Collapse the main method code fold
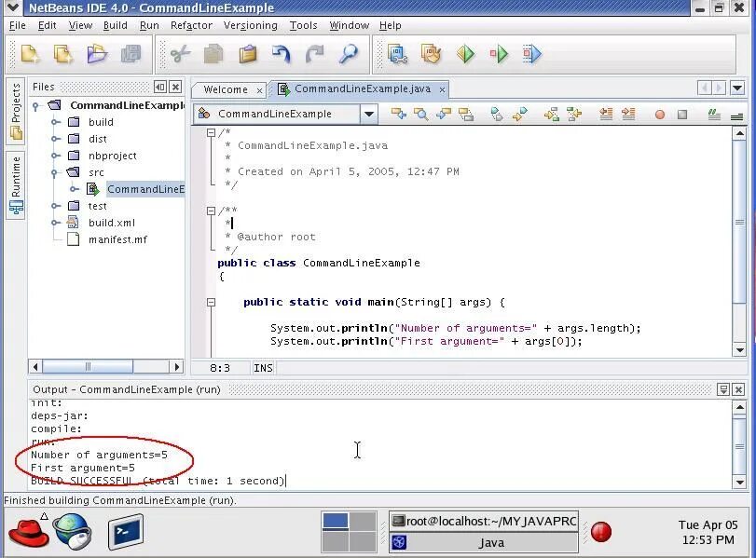 tap(211, 302)
